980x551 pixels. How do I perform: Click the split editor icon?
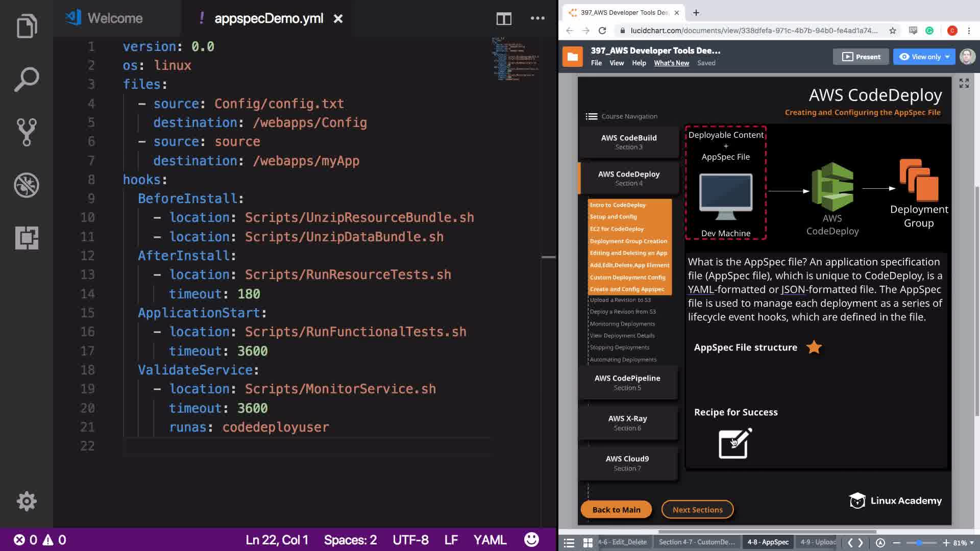click(504, 19)
